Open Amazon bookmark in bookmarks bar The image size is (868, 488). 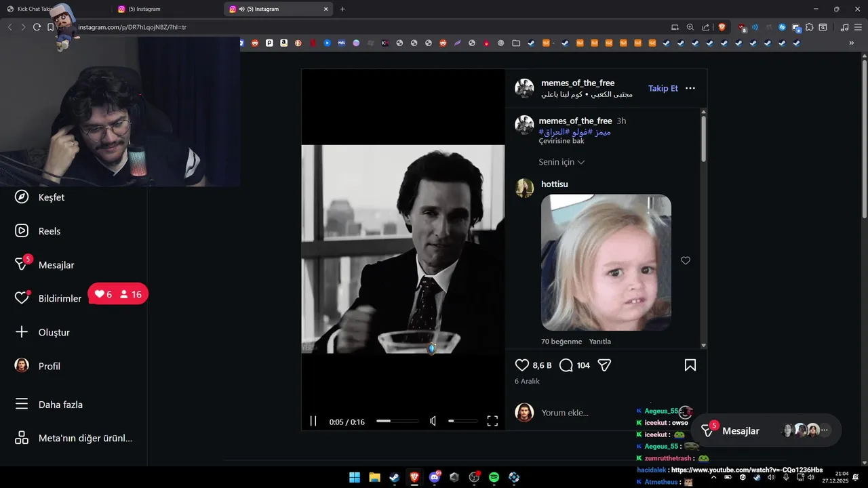coord(283,43)
